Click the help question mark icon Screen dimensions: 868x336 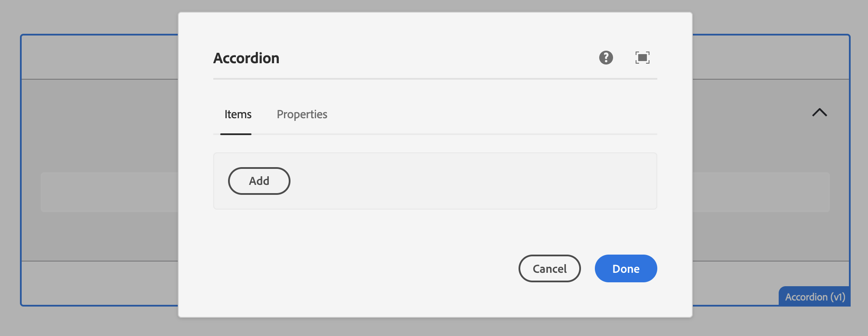(606, 57)
